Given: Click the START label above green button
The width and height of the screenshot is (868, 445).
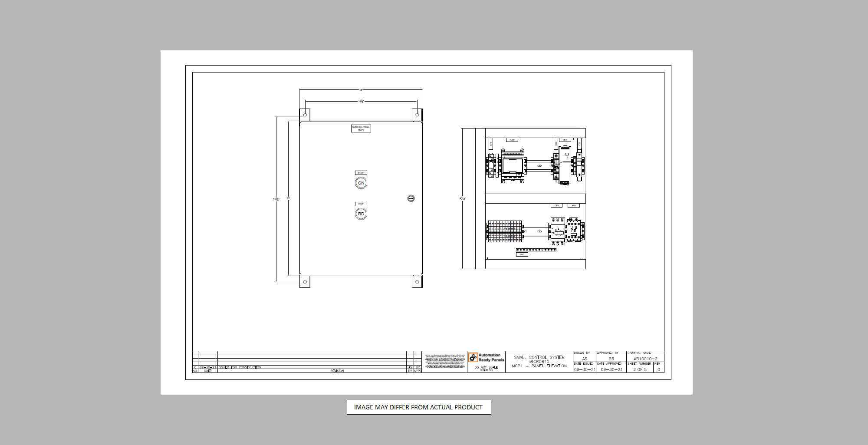Looking at the screenshot, I should tap(361, 173).
